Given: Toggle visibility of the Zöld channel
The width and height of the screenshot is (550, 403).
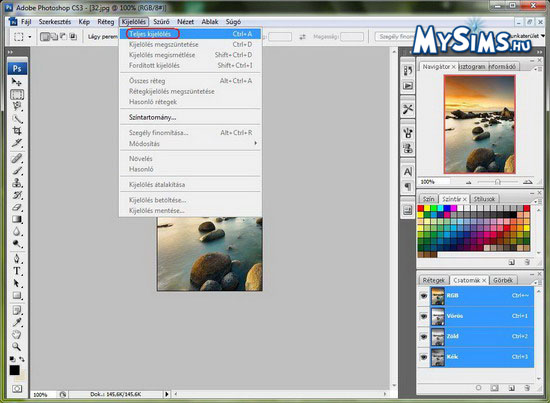Looking at the screenshot, I should coord(424,336).
